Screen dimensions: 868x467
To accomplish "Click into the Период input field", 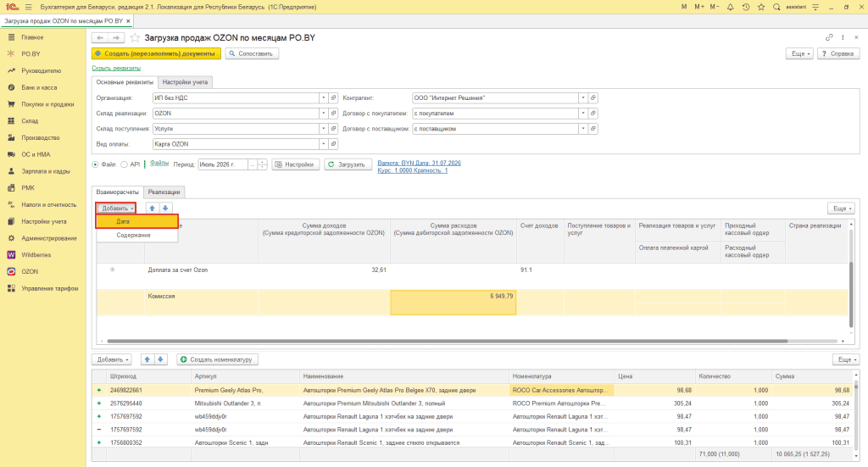I will point(223,164).
